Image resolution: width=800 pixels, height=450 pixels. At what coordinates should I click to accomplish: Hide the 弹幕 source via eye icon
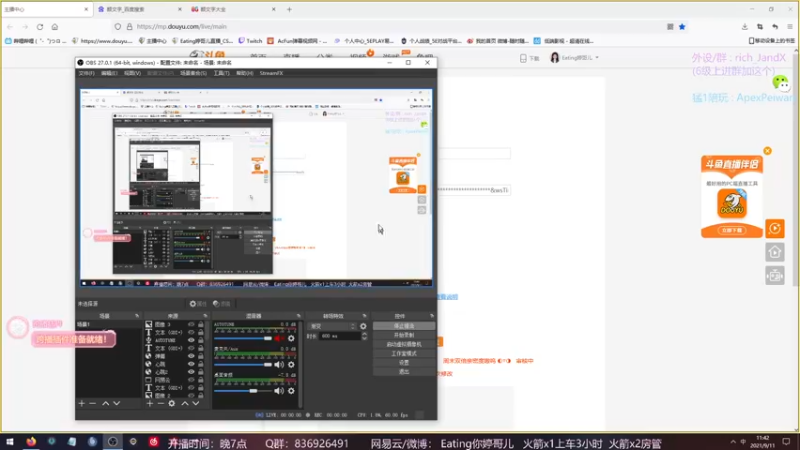(191, 356)
